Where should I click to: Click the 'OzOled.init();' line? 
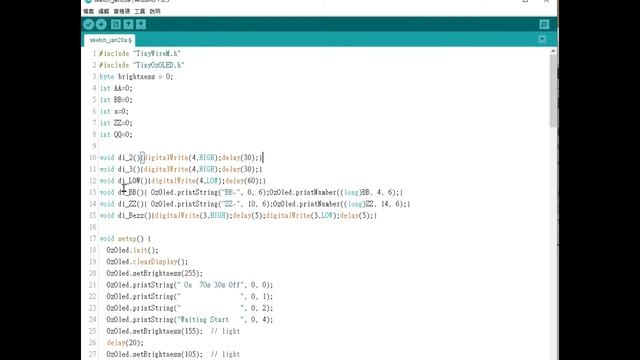[x=132, y=250]
